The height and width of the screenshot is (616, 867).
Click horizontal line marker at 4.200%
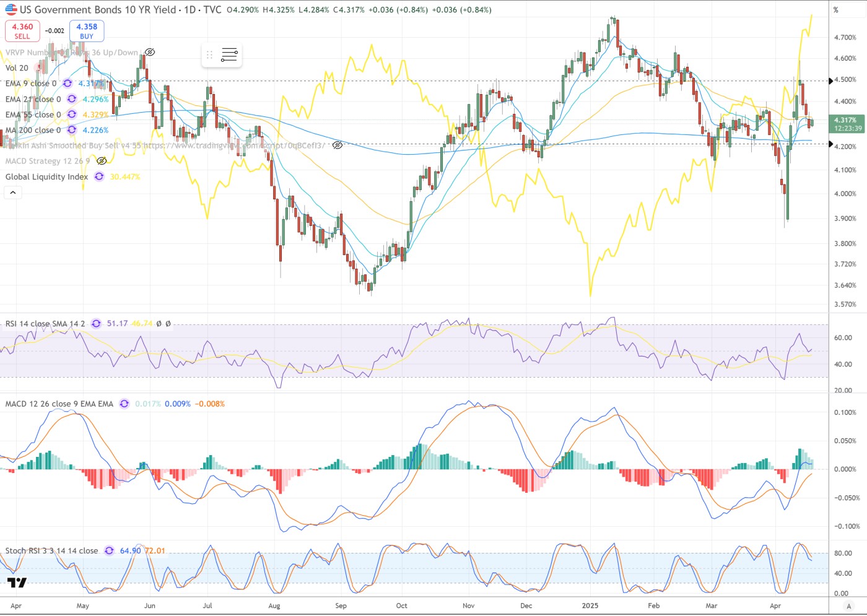point(831,144)
